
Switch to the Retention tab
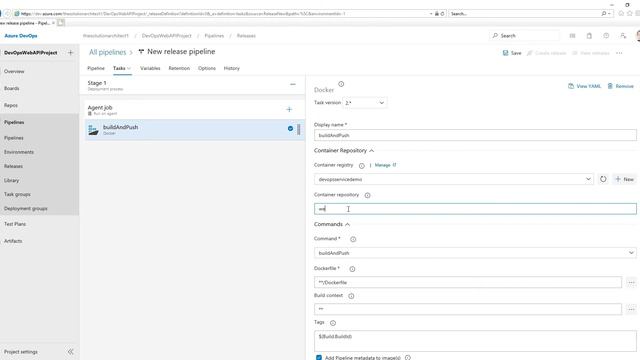tap(179, 69)
